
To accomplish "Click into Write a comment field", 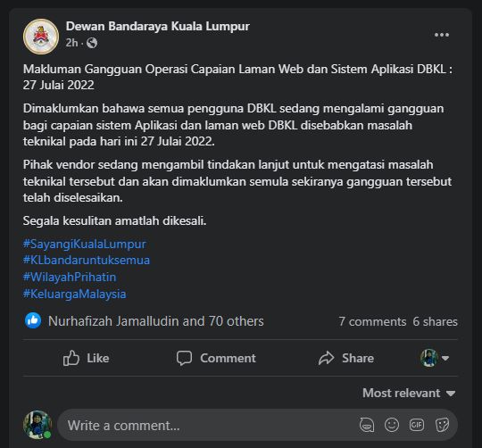I will point(209,426).
